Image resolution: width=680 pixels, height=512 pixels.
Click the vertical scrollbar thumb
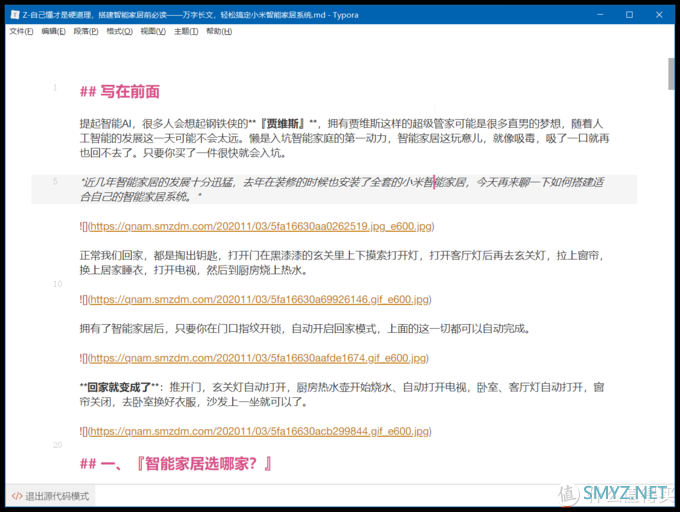click(671, 74)
